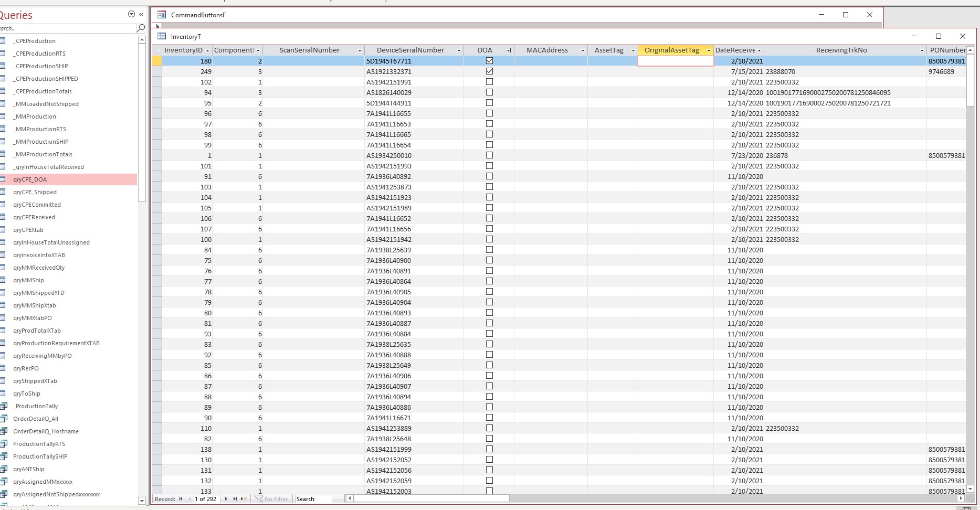Mark DOA for InventoryID 84
Screen dimensions: 980x510
pyautogui.click(x=489, y=250)
